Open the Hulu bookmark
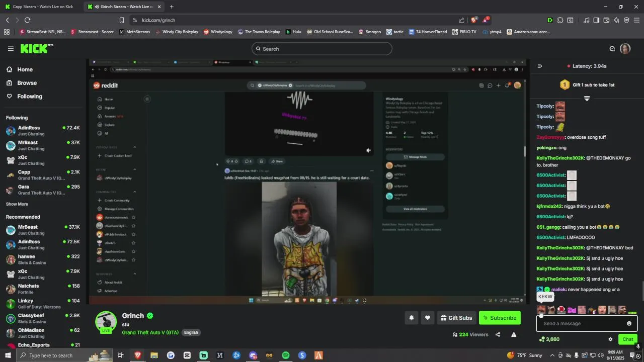This screenshot has width=644, height=362. [293, 32]
